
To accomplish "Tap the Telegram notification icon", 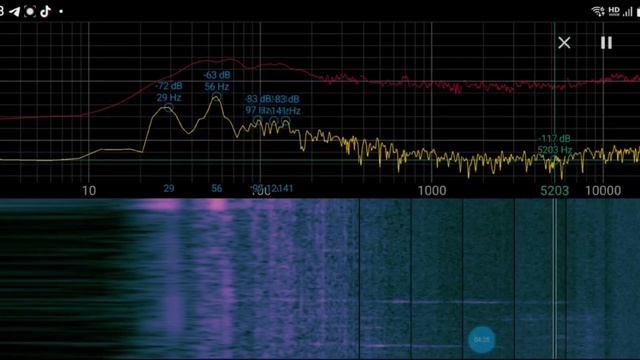I will coord(15,11).
